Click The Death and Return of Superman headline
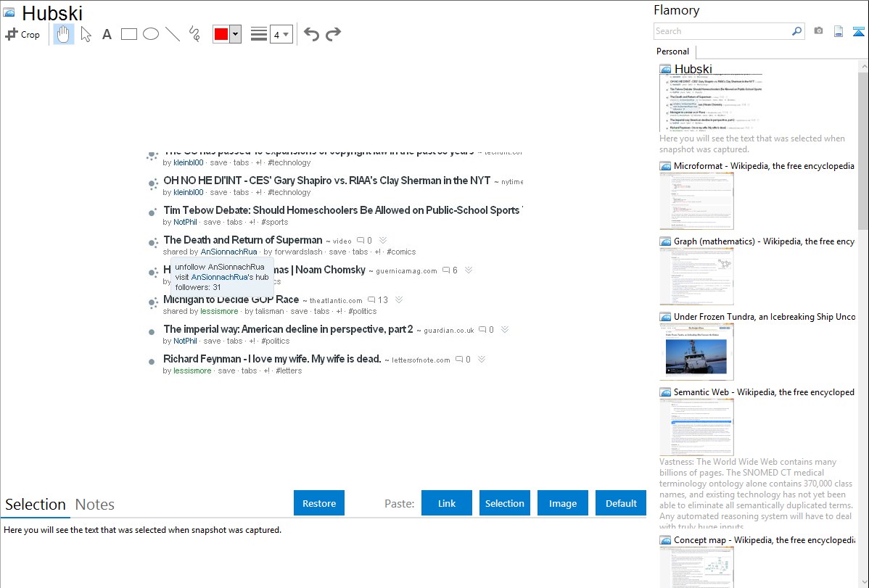 243,240
